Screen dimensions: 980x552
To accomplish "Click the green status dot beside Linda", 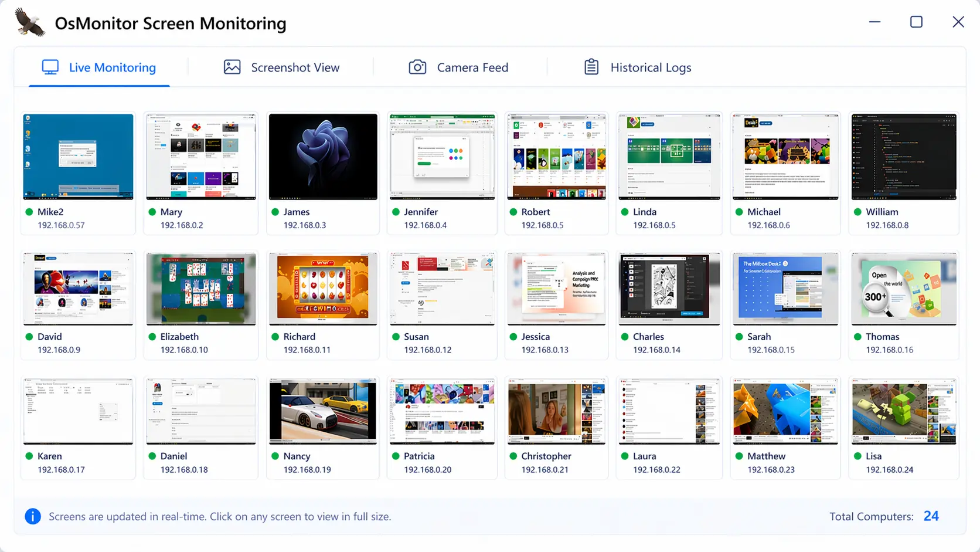I will 625,212.
